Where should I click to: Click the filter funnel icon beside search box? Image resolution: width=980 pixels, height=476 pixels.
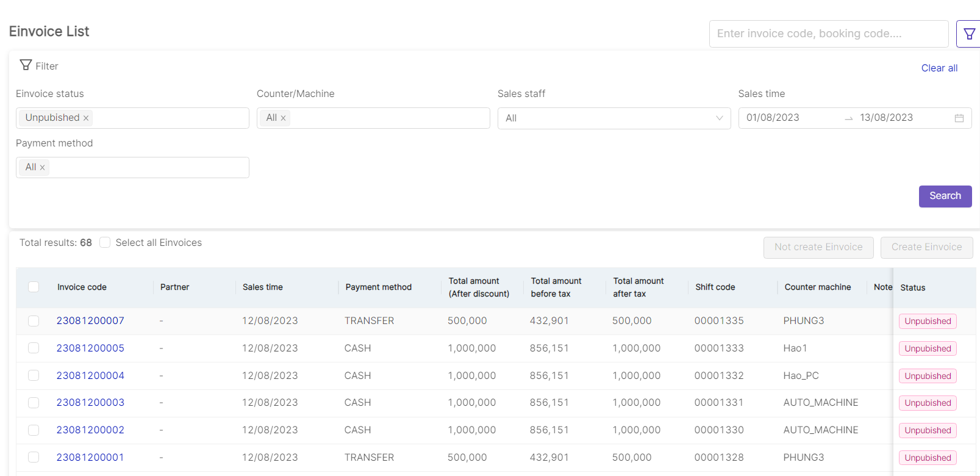(x=968, y=34)
